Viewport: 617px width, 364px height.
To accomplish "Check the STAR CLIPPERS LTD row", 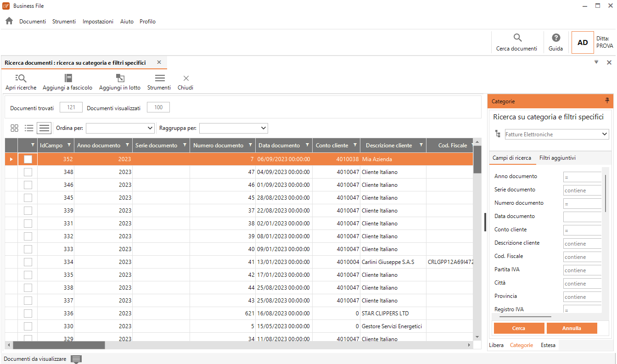I will (x=28, y=314).
